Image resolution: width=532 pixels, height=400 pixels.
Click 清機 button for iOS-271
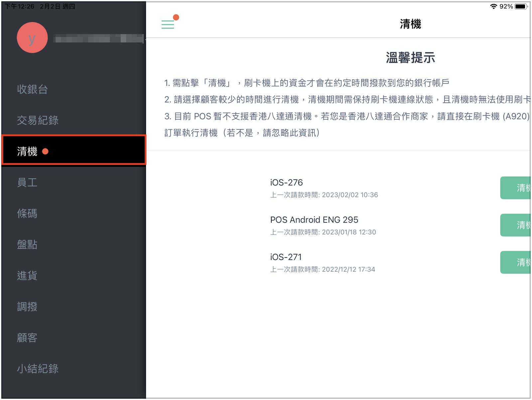[515, 263]
